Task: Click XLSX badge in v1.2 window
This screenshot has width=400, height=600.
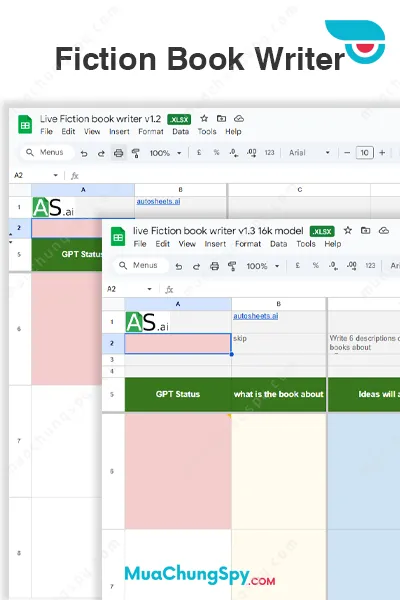Action: tap(179, 119)
